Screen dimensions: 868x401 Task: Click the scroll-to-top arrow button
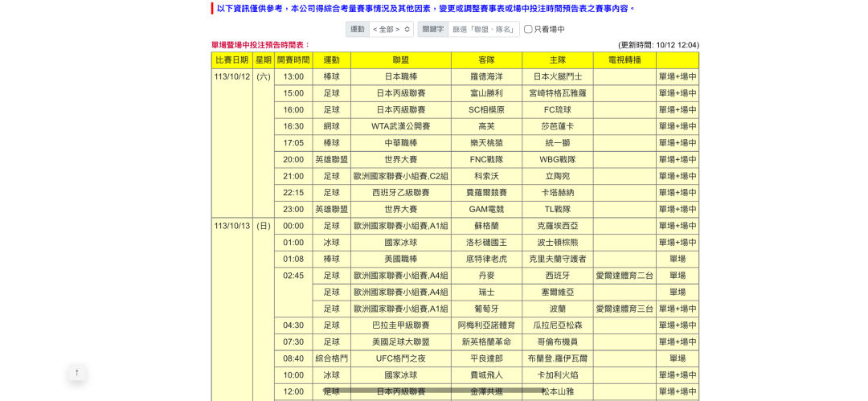pos(77,373)
